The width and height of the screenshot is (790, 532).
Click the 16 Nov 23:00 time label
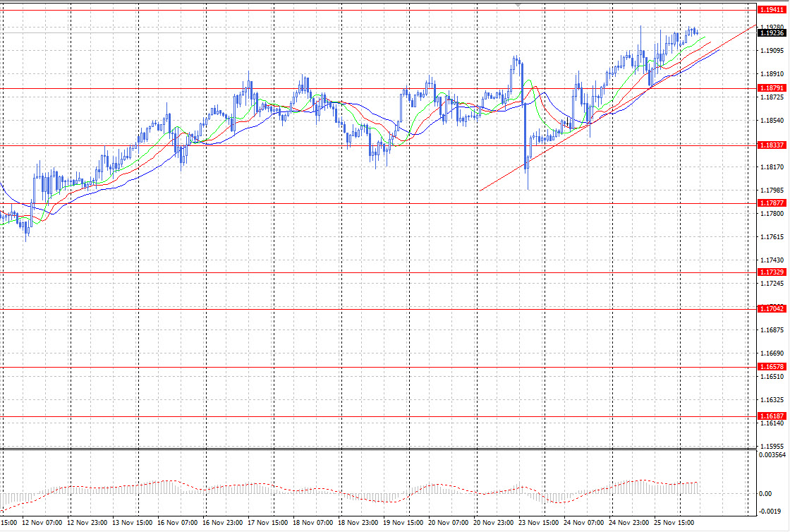pos(223,523)
